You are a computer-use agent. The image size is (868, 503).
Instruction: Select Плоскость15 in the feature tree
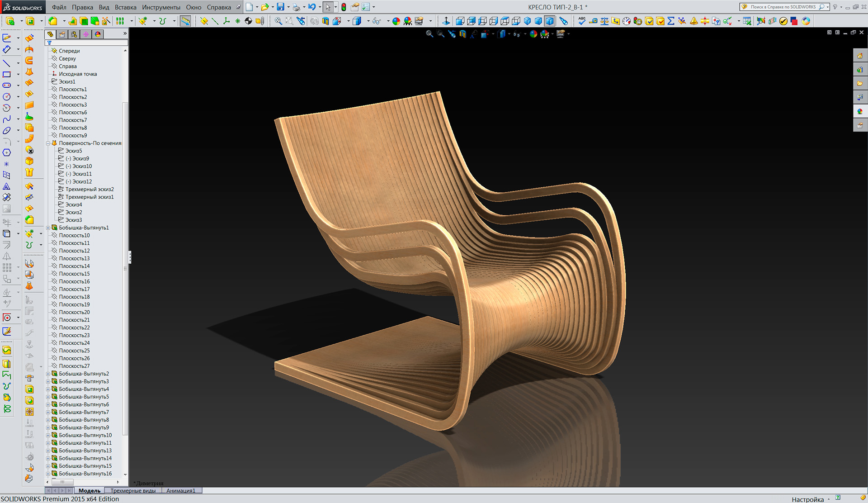point(74,274)
